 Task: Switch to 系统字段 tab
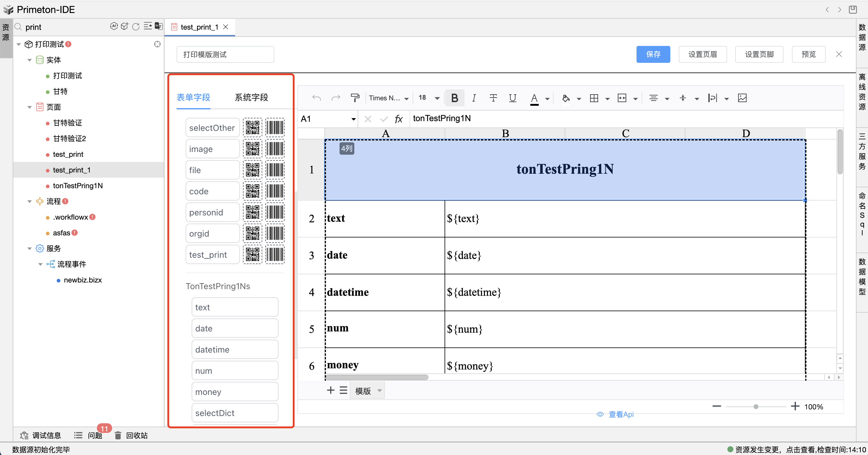[251, 98]
